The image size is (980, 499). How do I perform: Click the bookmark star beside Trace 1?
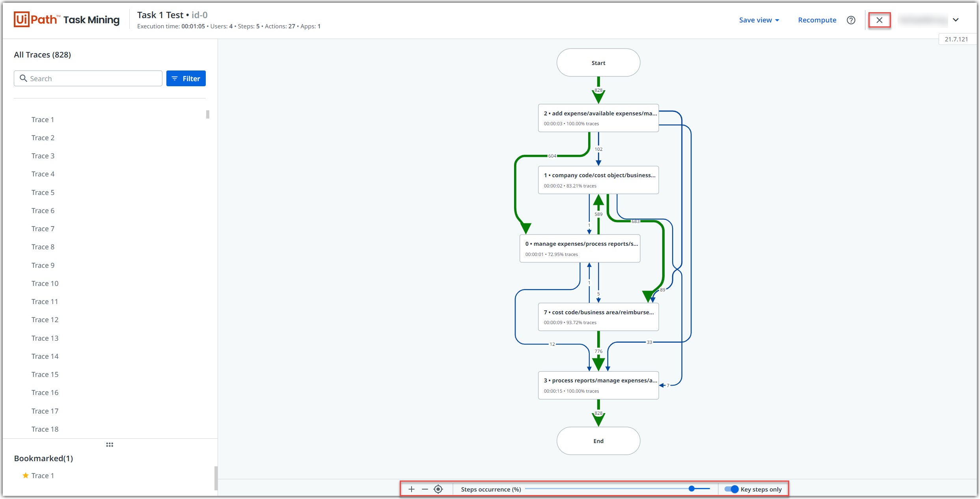tap(26, 475)
